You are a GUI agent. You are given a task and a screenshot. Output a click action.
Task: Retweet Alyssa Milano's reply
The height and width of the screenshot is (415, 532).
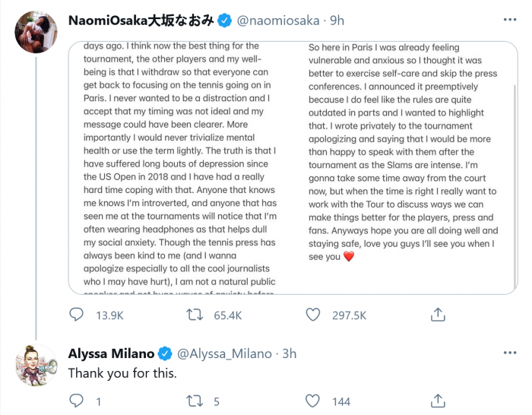[x=196, y=400]
